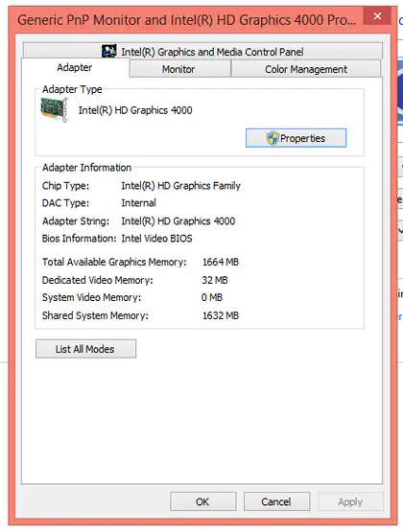Open the Color Management tab
The image size is (403, 532).
click(306, 69)
